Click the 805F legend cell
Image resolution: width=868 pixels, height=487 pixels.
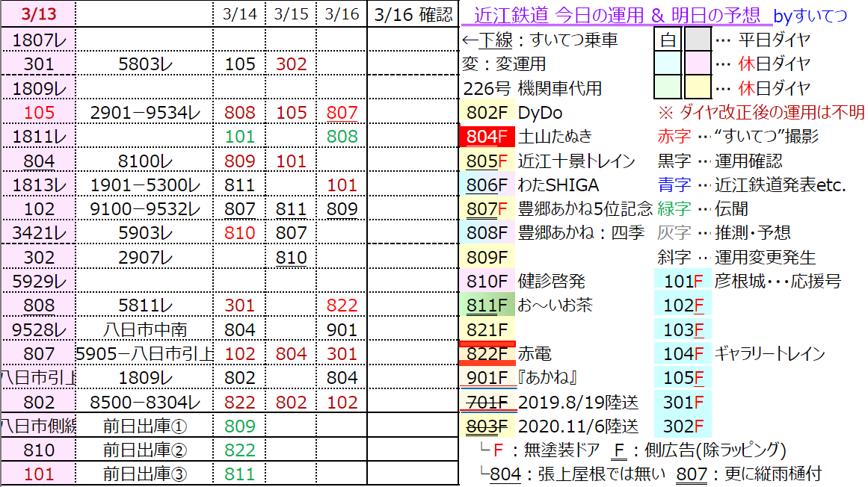pyautogui.click(x=487, y=161)
